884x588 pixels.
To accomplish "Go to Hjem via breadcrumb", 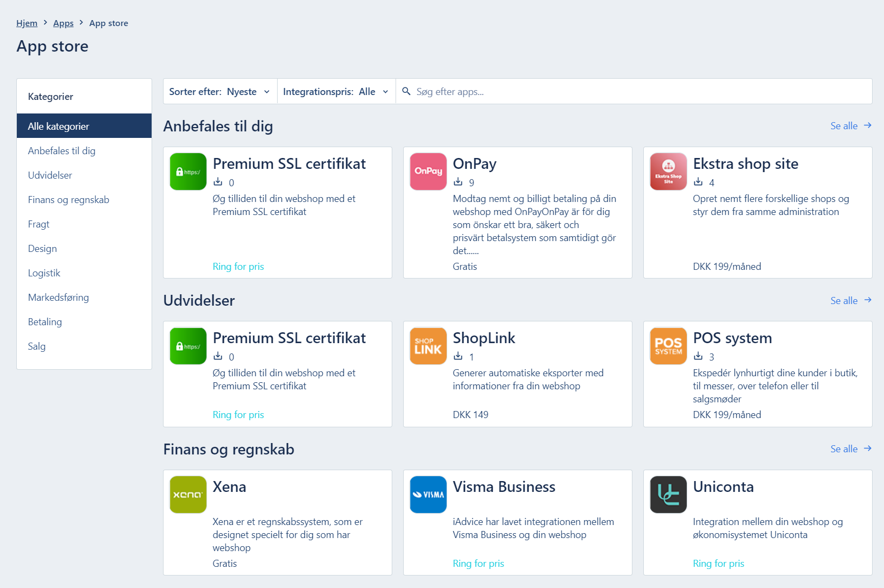I will pyautogui.click(x=27, y=23).
